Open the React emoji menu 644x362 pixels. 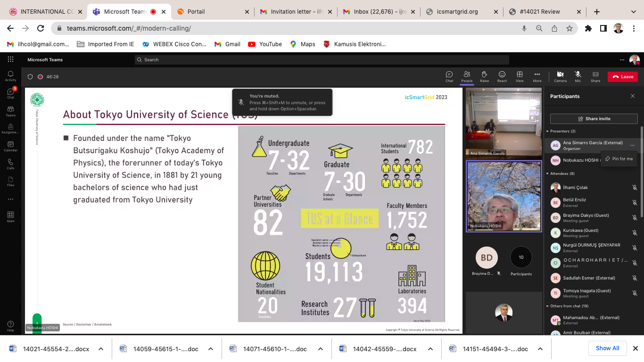[x=502, y=76]
